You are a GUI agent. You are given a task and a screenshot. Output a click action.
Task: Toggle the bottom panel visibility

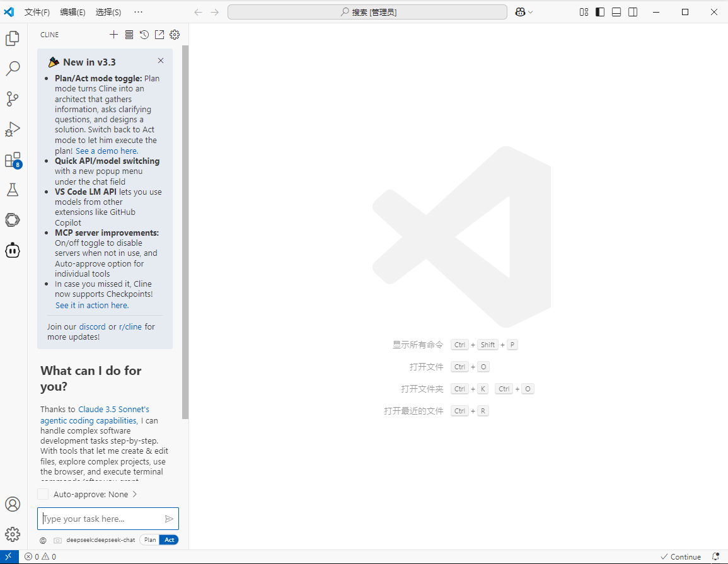coord(616,12)
